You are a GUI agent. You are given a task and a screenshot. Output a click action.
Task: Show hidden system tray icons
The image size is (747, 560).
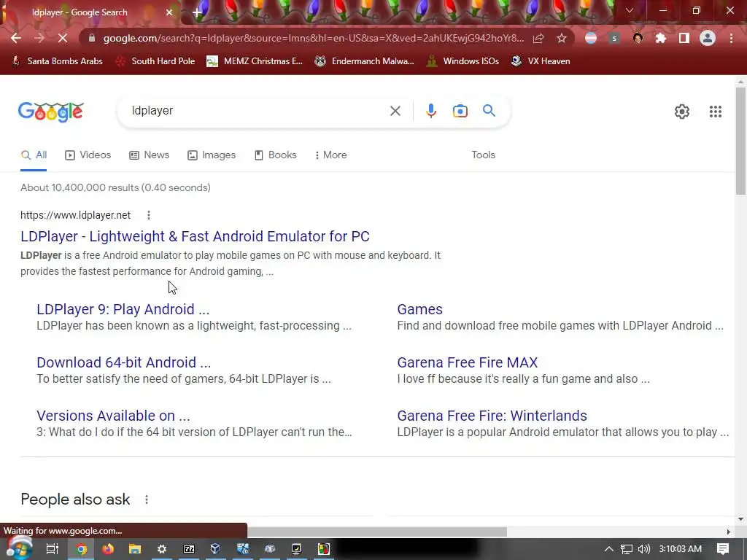[x=609, y=549]
